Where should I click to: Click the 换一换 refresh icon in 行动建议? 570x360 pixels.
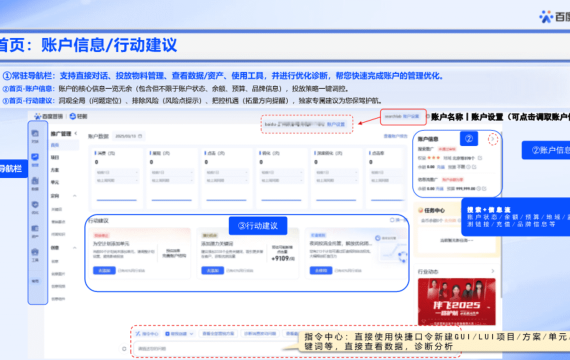[392, 220]
